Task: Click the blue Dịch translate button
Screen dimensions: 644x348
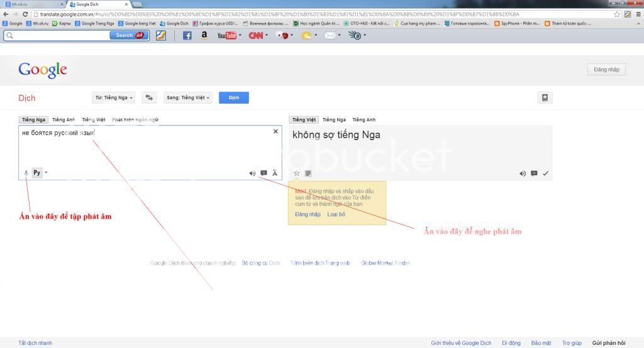Action: pos(233,97)
